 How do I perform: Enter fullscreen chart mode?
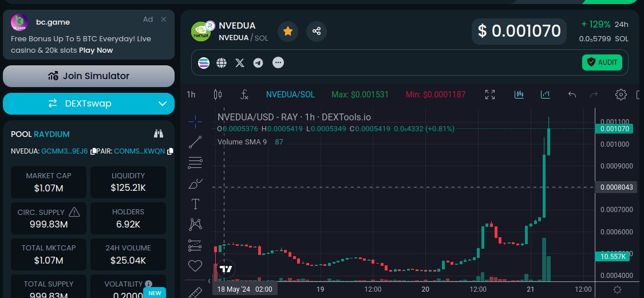click(x=490, y=95)
